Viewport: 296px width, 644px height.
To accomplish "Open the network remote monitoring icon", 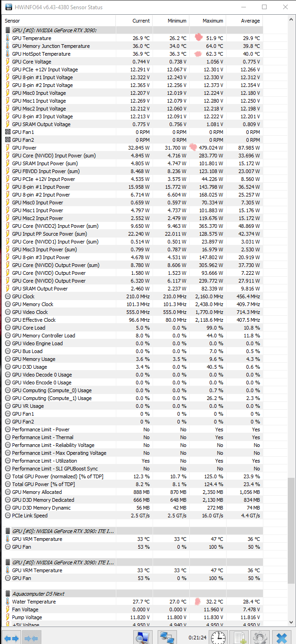I will pos(166,638).
